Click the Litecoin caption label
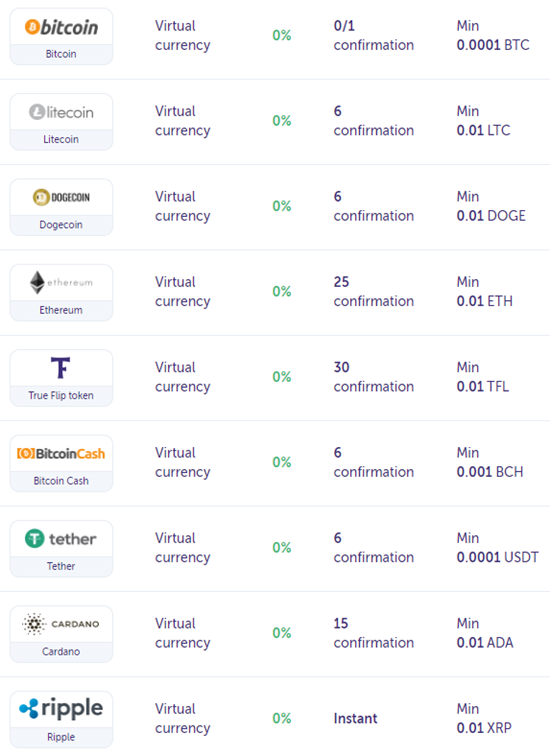This screenshot has height=755, width=550. 61,139
